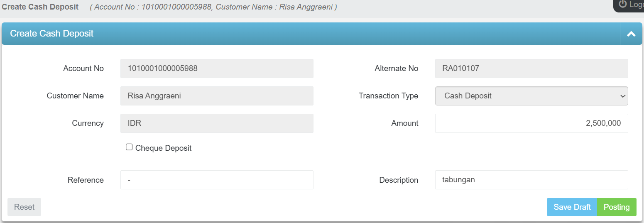Click the account info text in page header
Image resolution: width=644 pixels, height=223 pixels.
click(213, 7)
